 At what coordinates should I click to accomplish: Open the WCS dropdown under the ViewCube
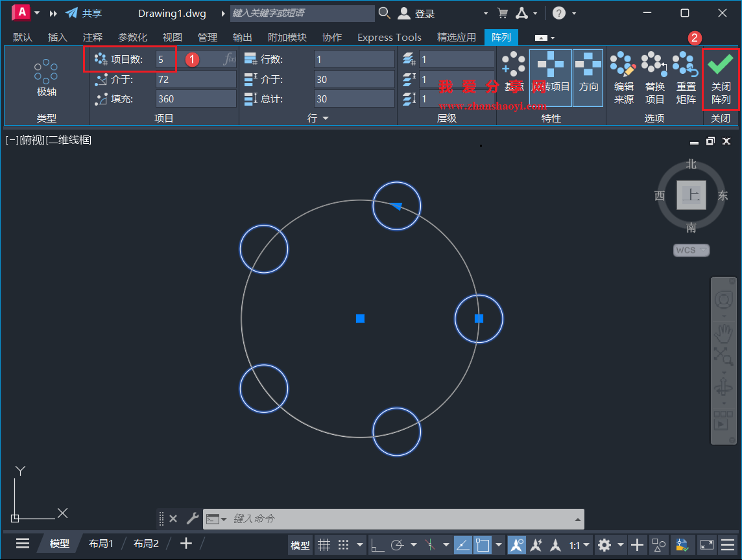tap(691, 250)
